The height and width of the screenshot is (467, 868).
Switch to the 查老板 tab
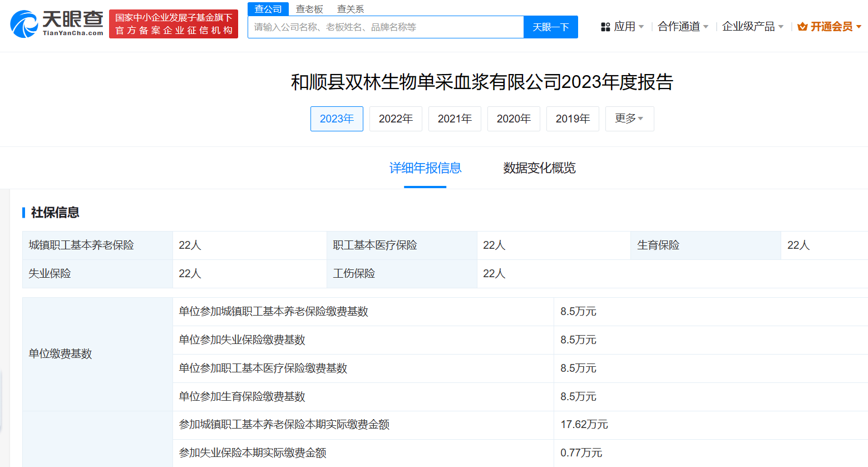point(309,9)
